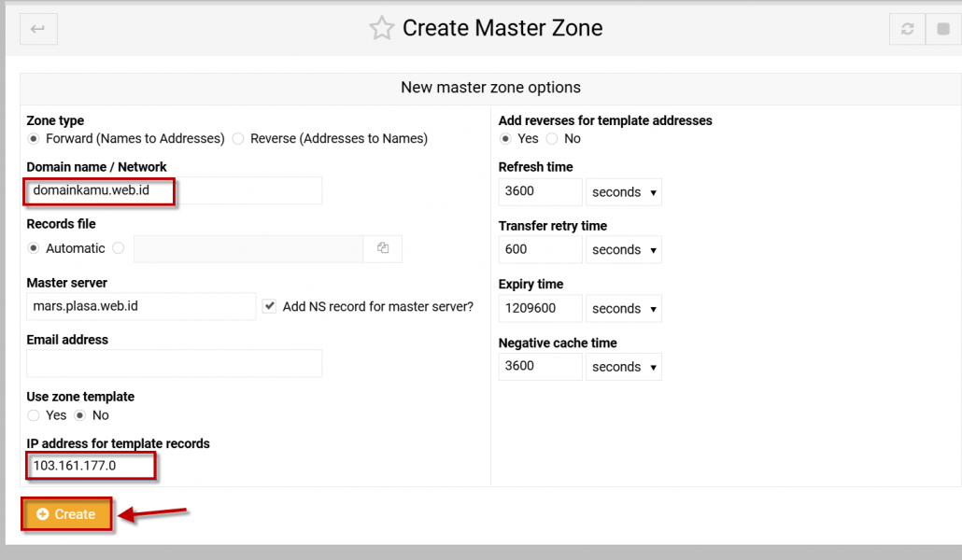This screenshot has height=560, width=962.
Task: Open Transfer retry time units dropdown
Action: (624, 250)
